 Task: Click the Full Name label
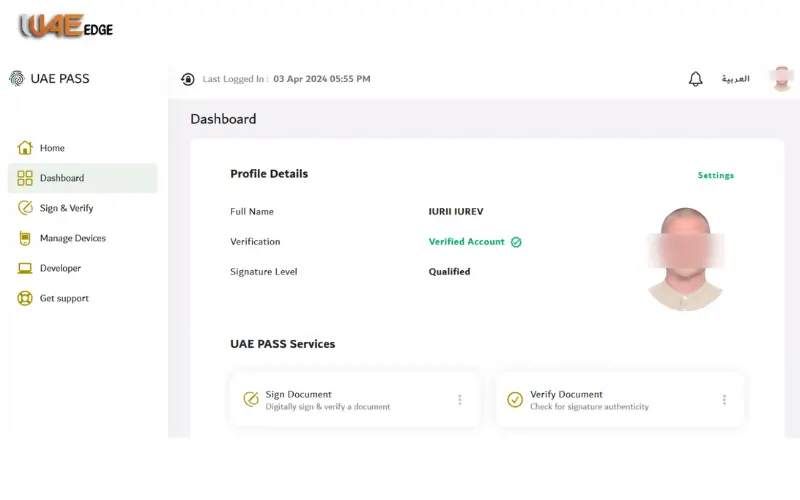click(x=252, y=211)
